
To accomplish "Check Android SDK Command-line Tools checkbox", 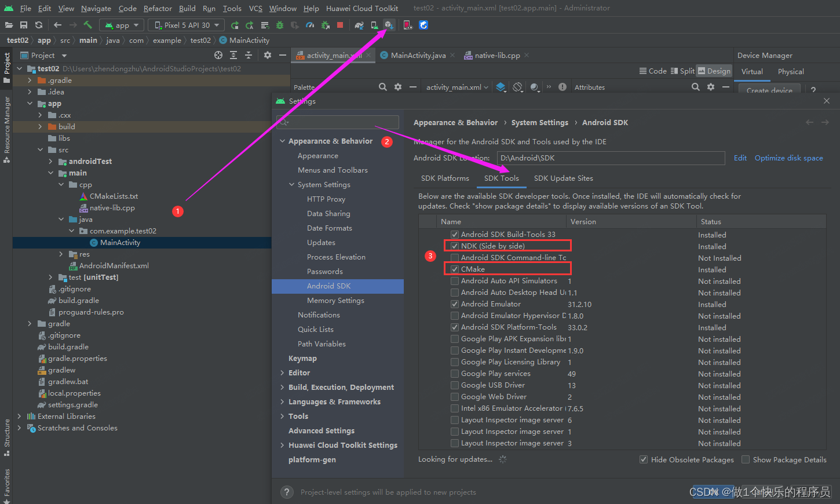I will [x=455, y=258].
